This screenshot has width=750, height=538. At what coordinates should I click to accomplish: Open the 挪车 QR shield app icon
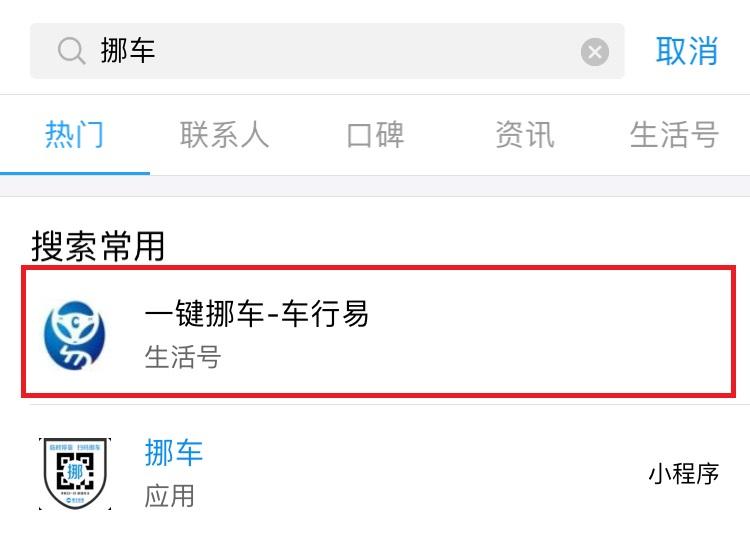[75, 474]
